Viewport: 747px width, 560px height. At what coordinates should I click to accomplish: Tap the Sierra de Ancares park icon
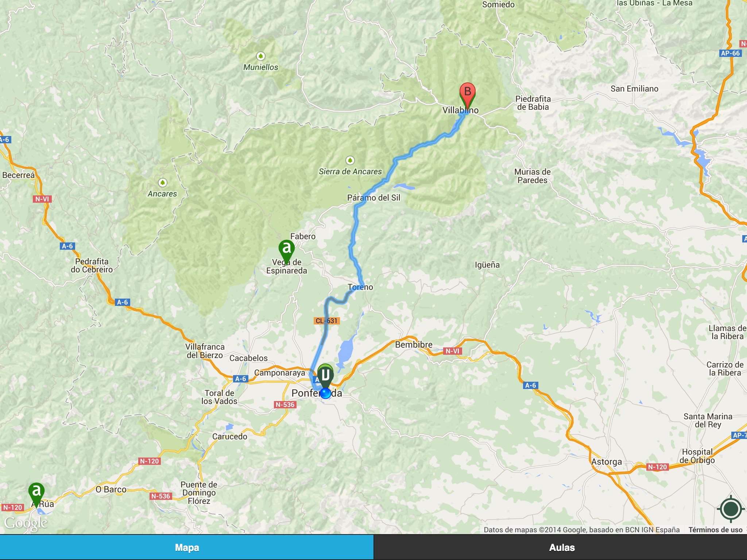click(350, 160)
